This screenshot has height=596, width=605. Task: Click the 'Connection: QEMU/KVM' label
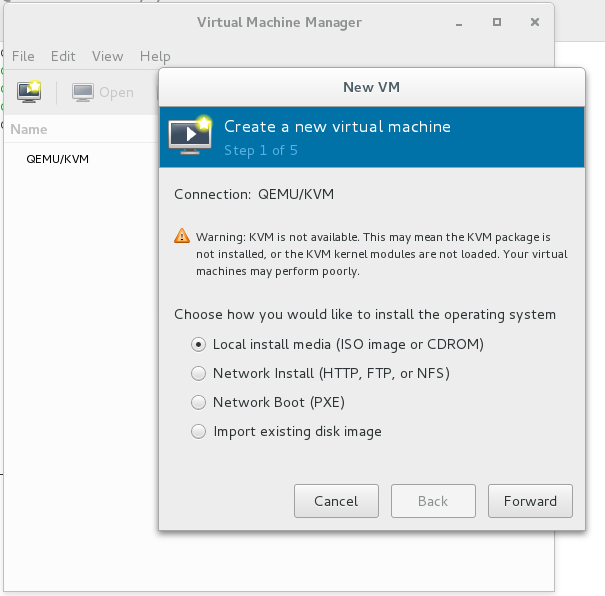254,194
